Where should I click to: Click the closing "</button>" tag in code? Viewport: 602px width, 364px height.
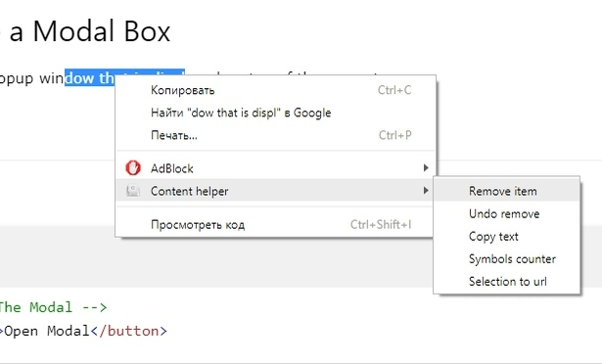point(129,331)
